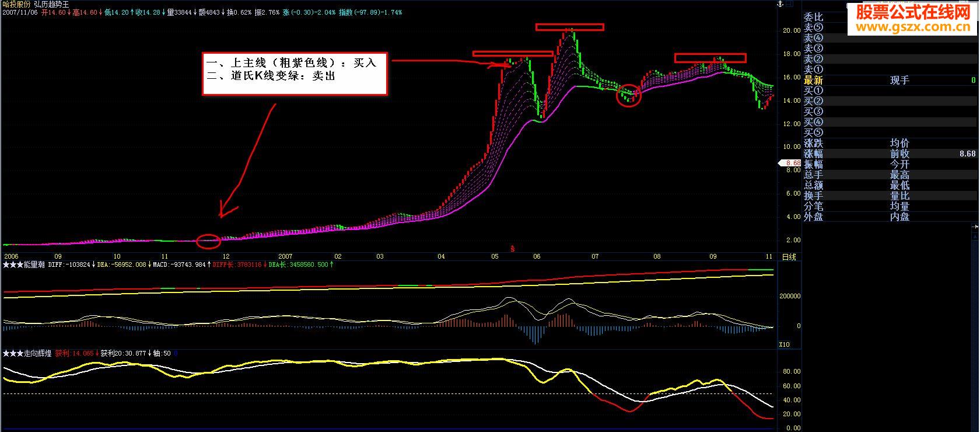Click the 2006 year label on time axis
This screenshot has width=980, height=432.
point(11,256)
